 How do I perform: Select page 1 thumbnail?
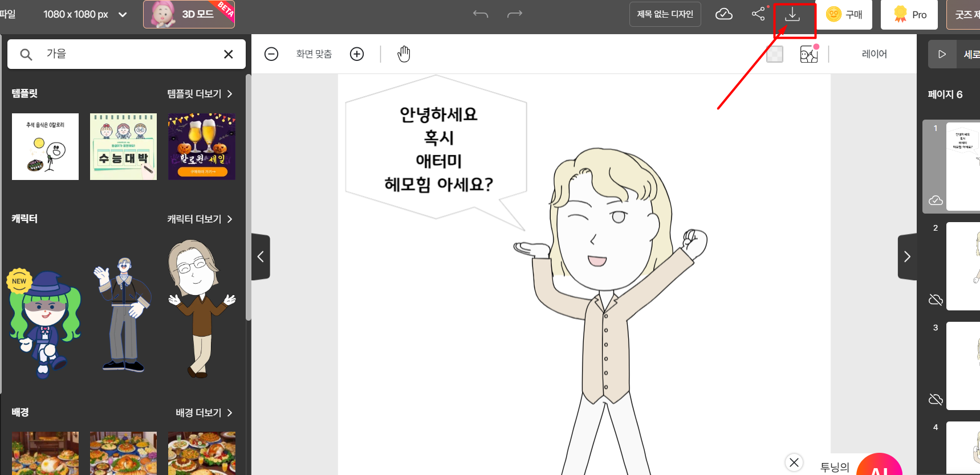(963, 166)
